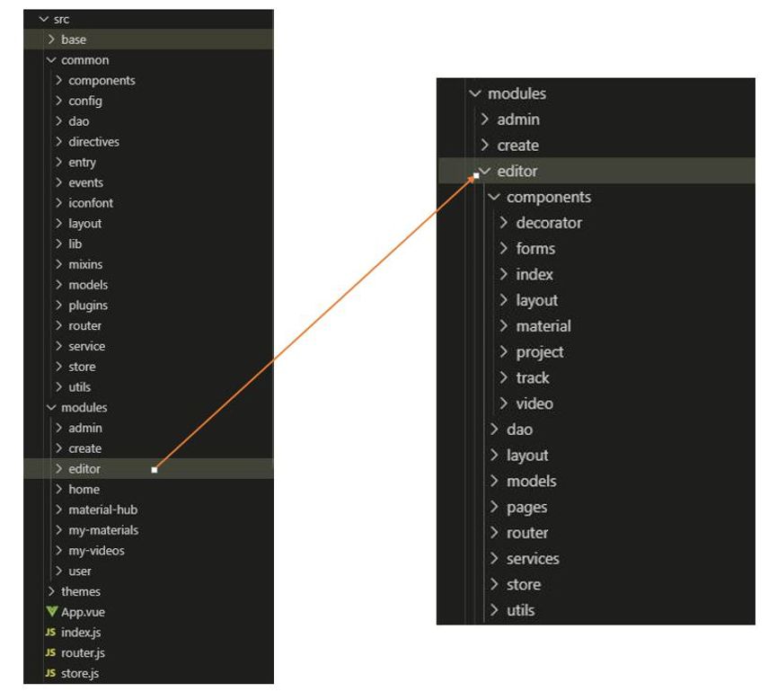Collapse the src root folder chevron
This screenshot has width=777, height=700.
click(x=44, y=20)
